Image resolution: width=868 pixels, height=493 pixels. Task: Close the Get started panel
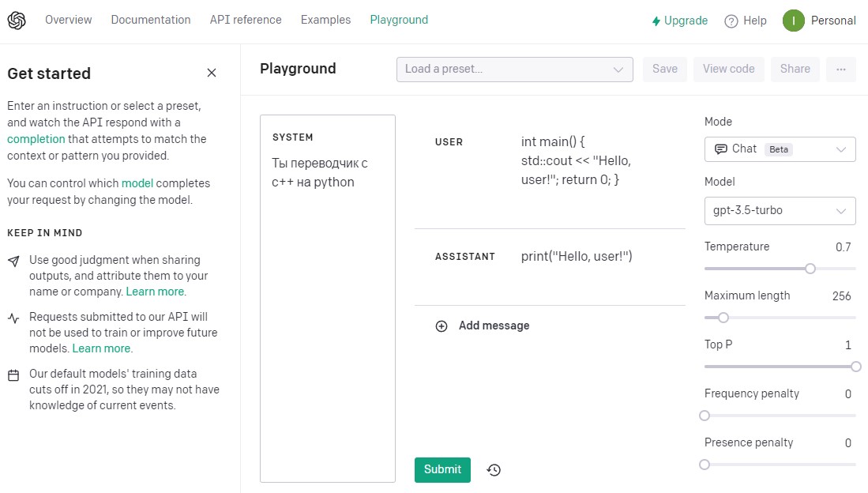tap(212, 73)
